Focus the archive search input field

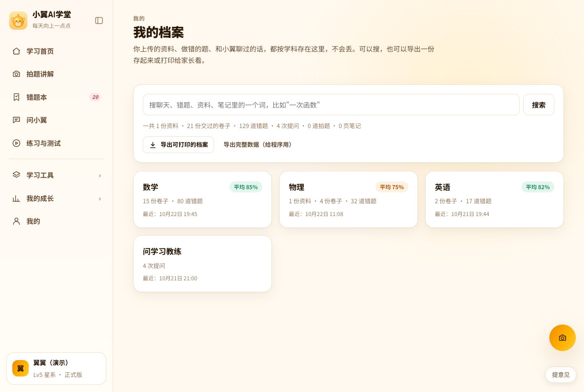[331, 105]
